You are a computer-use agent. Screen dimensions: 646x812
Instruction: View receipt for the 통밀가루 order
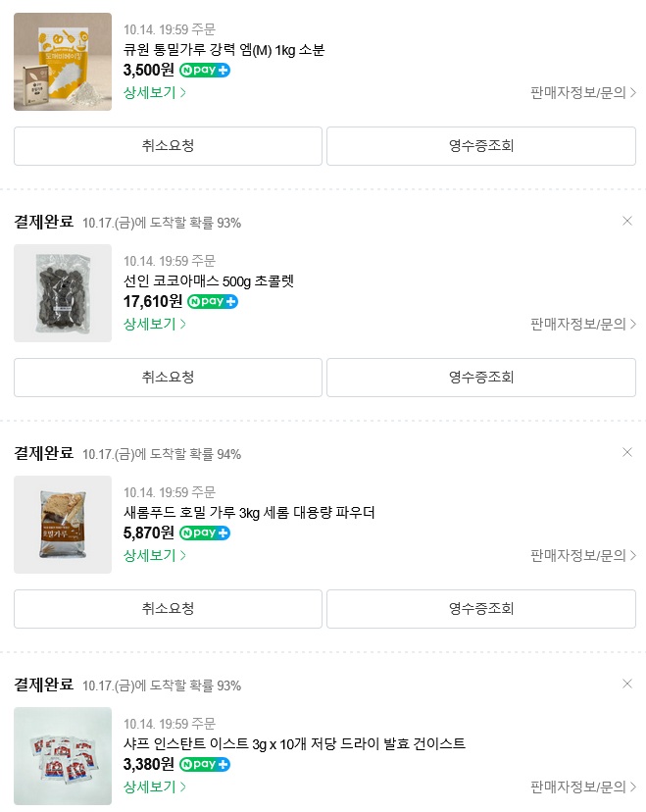click(480, 146)
